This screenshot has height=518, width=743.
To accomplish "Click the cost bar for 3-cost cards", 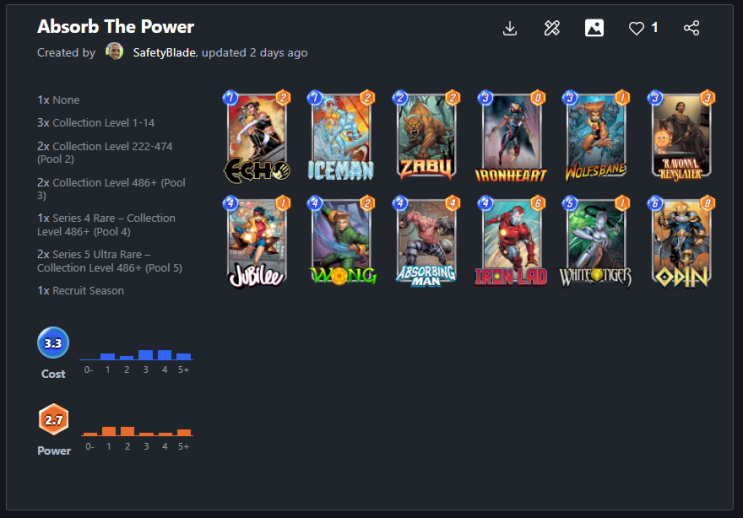I will 145,354.
